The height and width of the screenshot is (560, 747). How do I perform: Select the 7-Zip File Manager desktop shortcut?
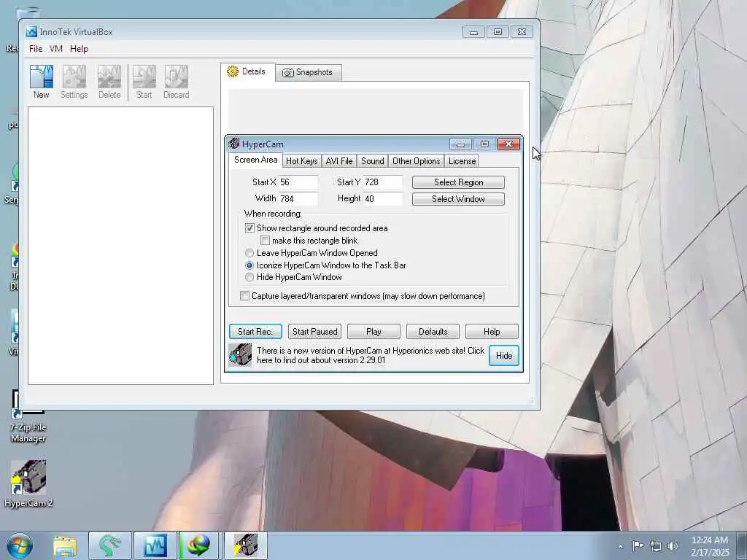click(28, 417)
